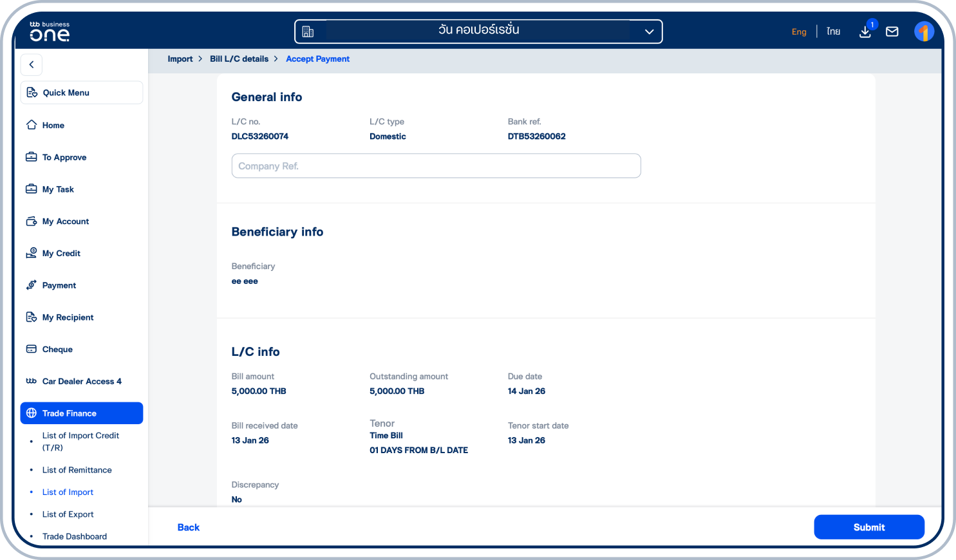The image size is (956, 560).
Task: Click the Back link
Action: tap(188, 527)
